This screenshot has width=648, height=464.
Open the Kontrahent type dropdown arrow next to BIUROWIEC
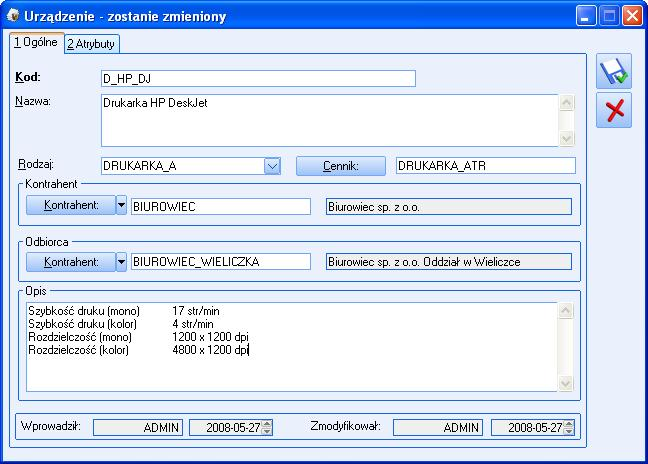point(121,205)
